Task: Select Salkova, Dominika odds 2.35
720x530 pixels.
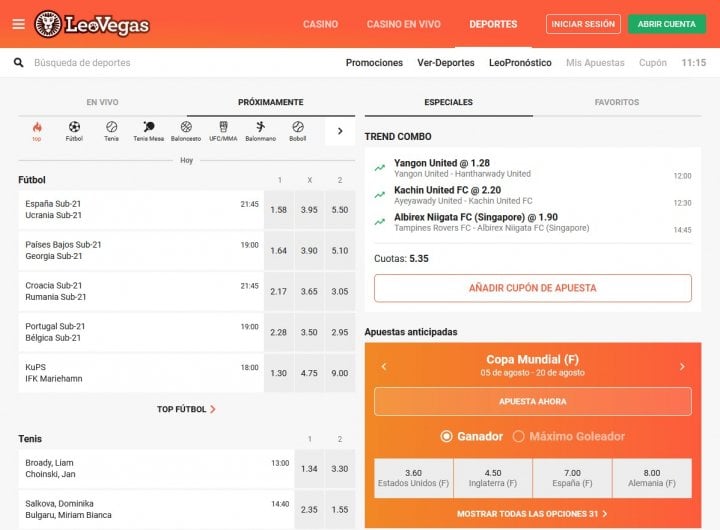Action: 309,510
